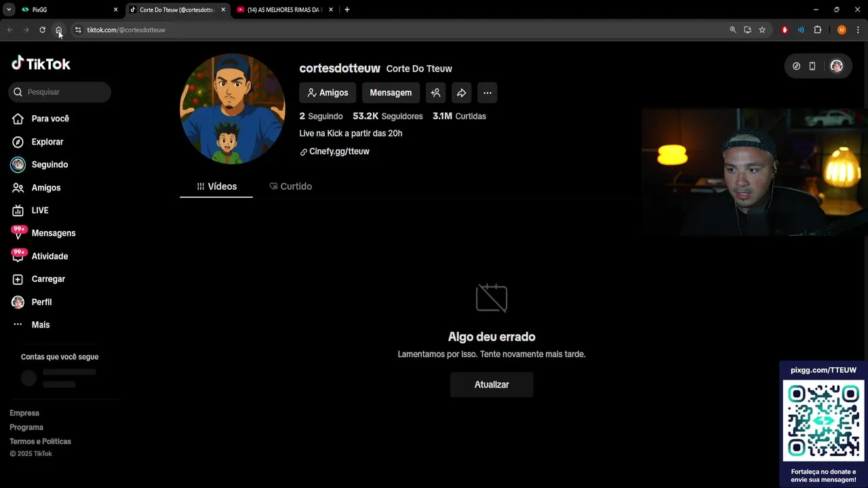Close the Corte Do Tteuw tab
The image size is (868, 488).
tap(223, 10)
